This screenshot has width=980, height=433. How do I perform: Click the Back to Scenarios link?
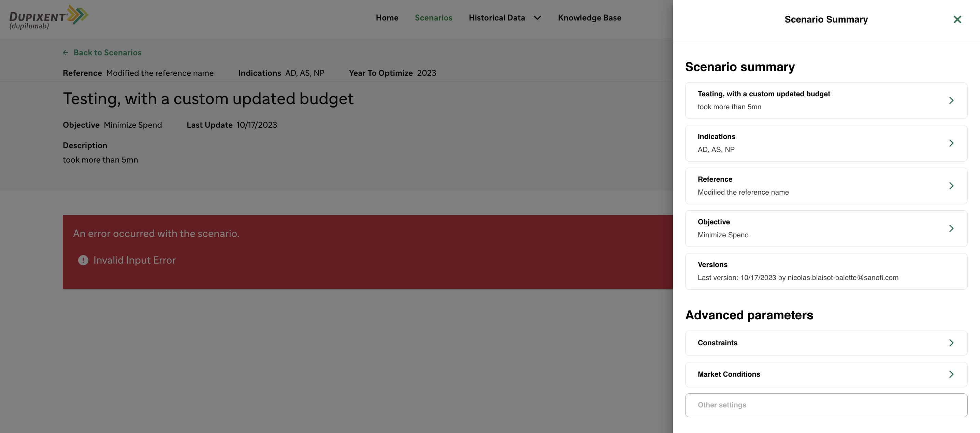107,53
